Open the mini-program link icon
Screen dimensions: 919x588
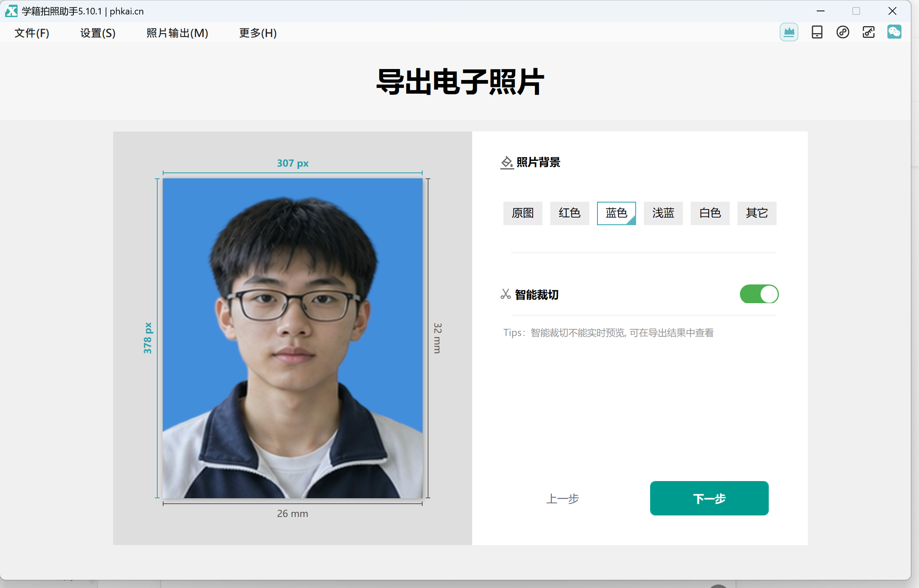(843, 32)
